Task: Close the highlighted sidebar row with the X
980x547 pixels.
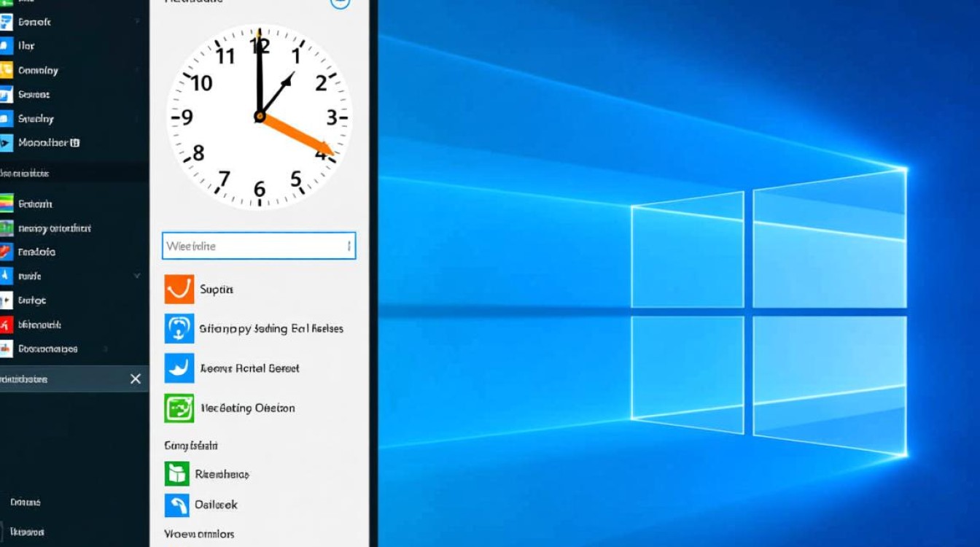Action: (x=135, y=379)
